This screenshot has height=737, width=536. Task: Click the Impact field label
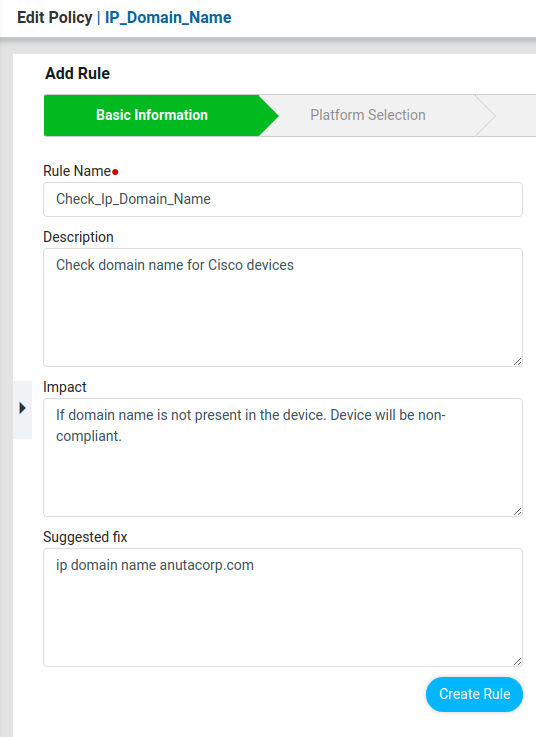coord(65,387)
